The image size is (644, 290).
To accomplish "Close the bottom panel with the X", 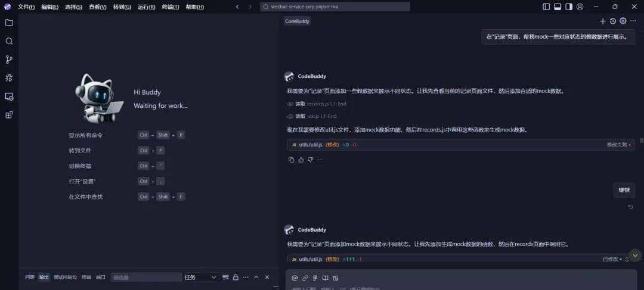I will pyautogui.click(x=267, y=277).
